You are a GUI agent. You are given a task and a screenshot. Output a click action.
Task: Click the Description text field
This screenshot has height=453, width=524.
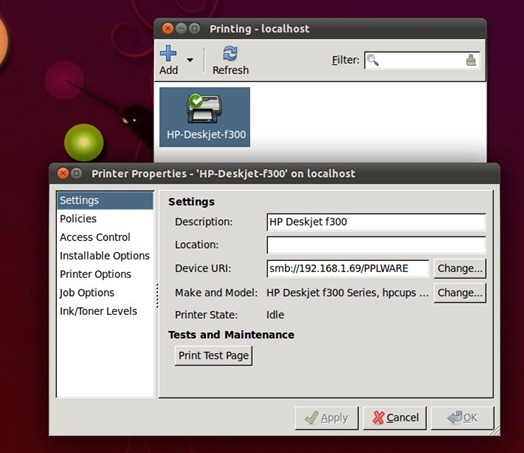(x=376, y=222)
